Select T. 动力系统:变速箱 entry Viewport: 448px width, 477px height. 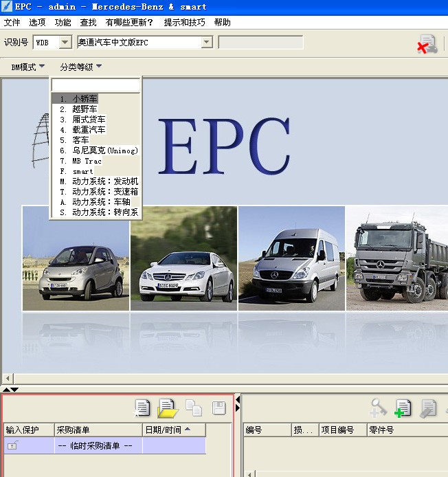[x=96, y=192]
